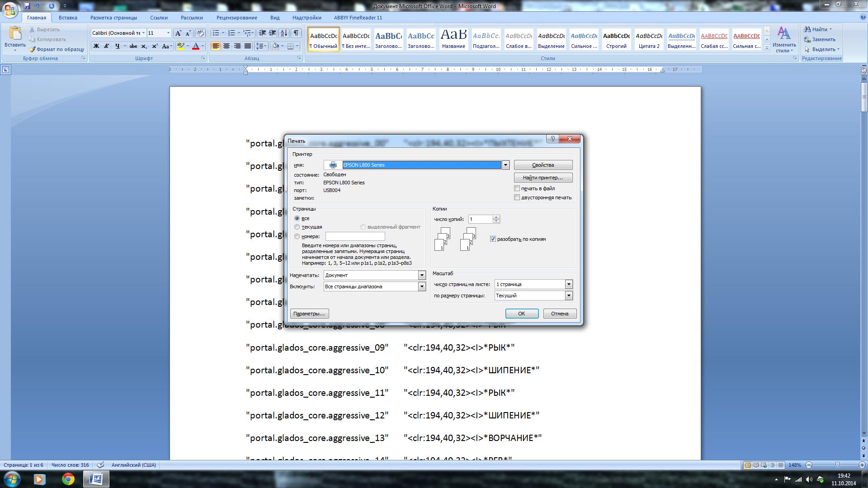The image size is (868, 488).
Task: Click the zoom slider in status bar
Action: [x=837, y=465]
